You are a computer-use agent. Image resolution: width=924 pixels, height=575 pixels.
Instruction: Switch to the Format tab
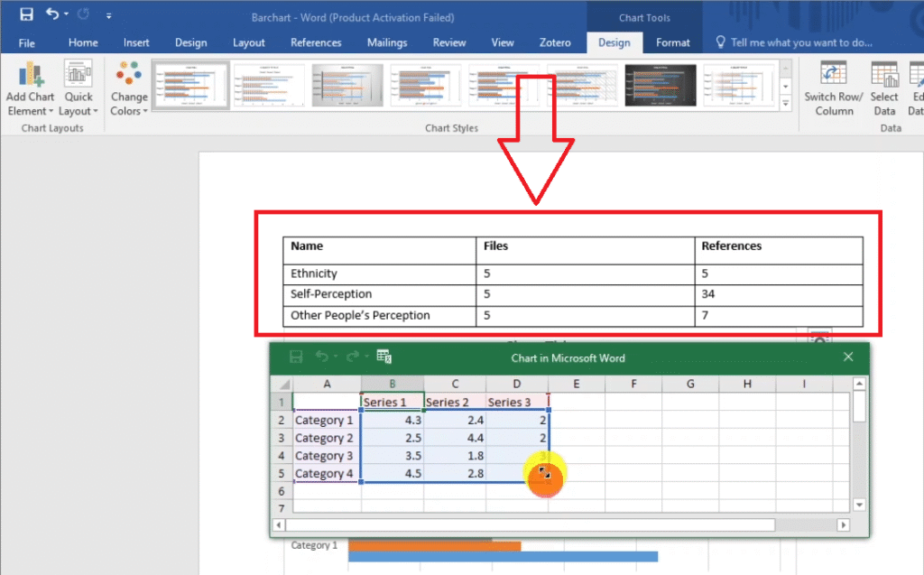(x=672, y=42)
